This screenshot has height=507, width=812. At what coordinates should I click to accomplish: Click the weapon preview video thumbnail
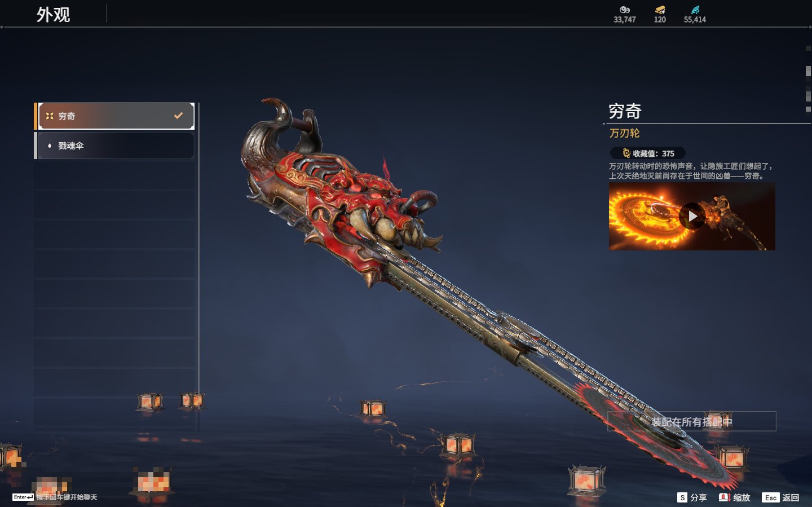692,217
